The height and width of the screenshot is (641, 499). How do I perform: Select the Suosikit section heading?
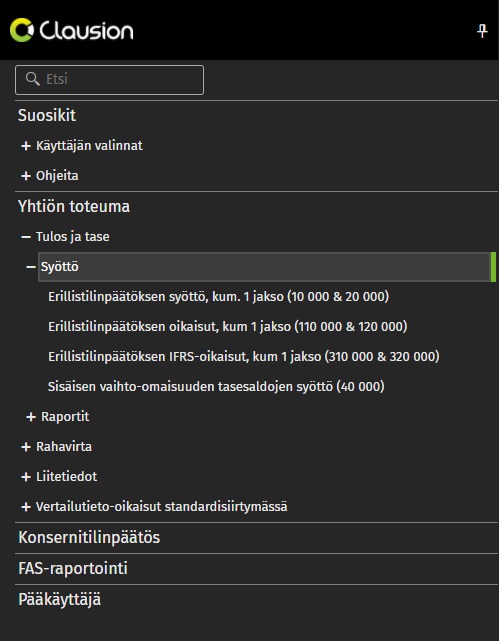pos(47,115)
